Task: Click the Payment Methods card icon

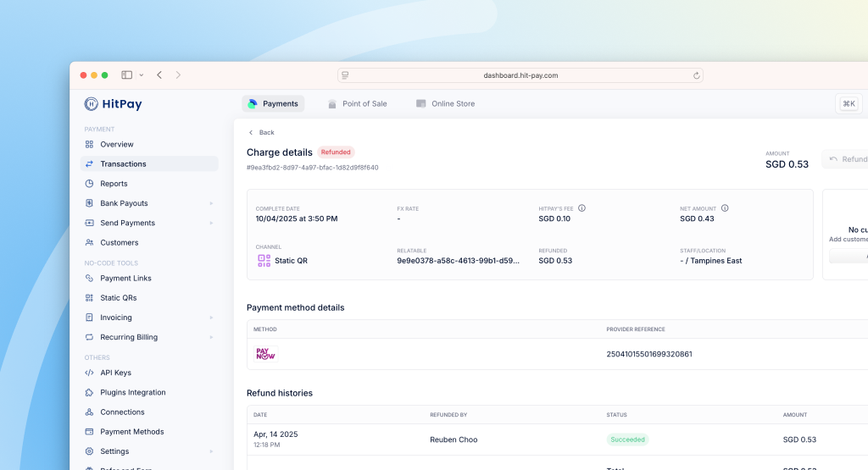Action: click(89, 431)
